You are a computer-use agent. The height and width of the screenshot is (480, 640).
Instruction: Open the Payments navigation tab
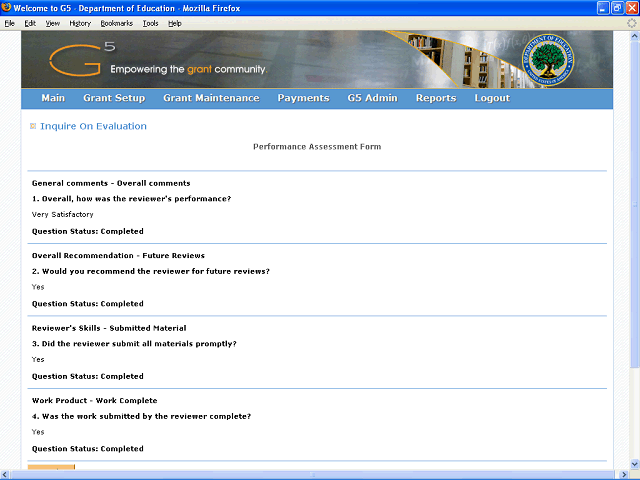(x=303, y=98)
